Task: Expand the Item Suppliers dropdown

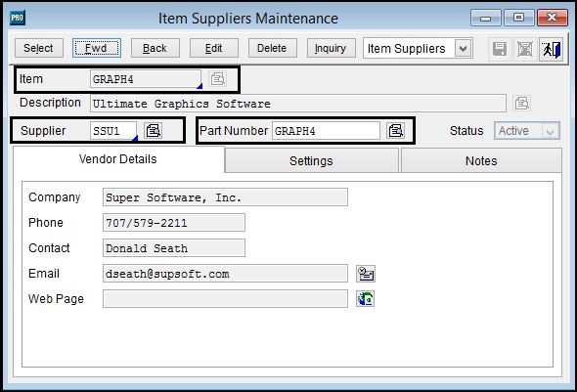Action: (x=463, y=49)
